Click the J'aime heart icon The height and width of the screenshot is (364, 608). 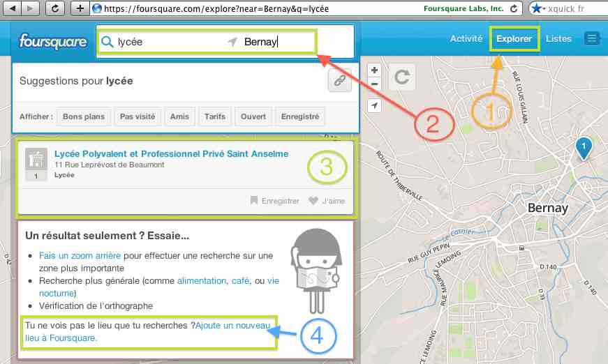[313, 201]
